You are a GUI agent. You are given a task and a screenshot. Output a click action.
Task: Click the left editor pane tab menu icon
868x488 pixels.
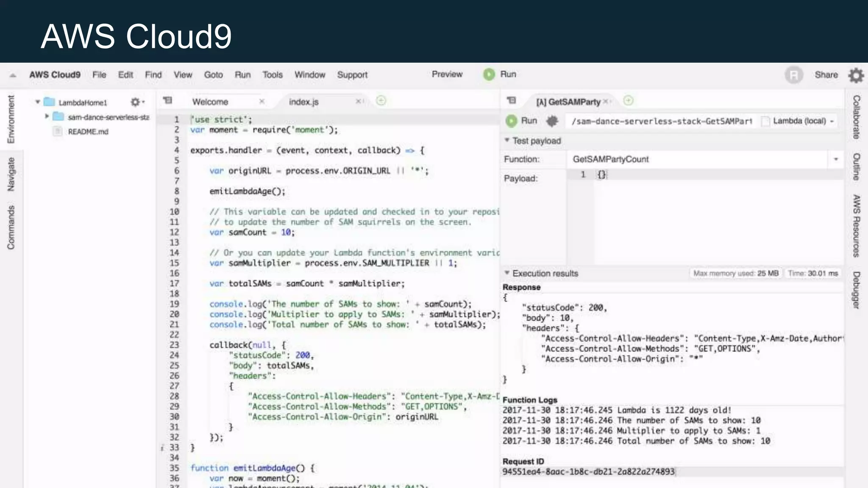[168, 100]
